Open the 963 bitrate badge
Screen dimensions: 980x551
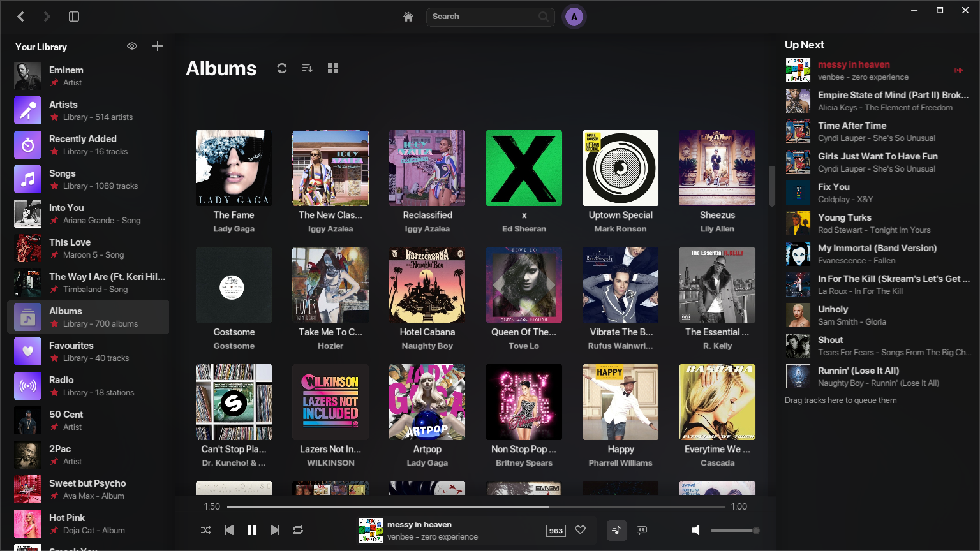coord(556,531)
